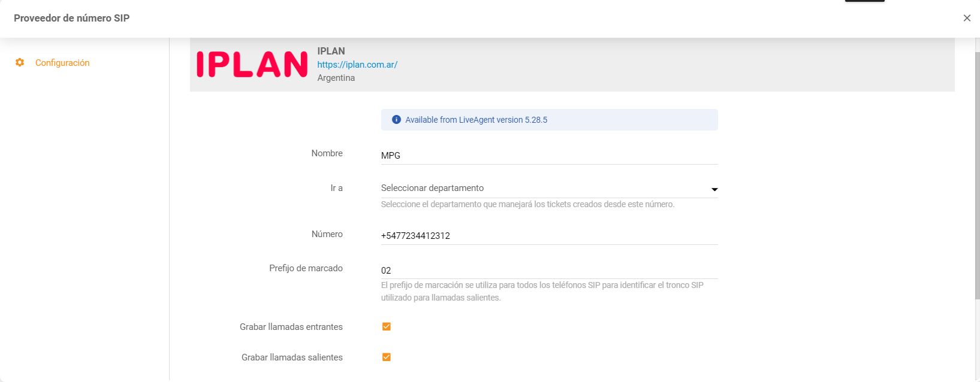
Task: Focus the Nombre field containing MPG
Action: (548, 155)
